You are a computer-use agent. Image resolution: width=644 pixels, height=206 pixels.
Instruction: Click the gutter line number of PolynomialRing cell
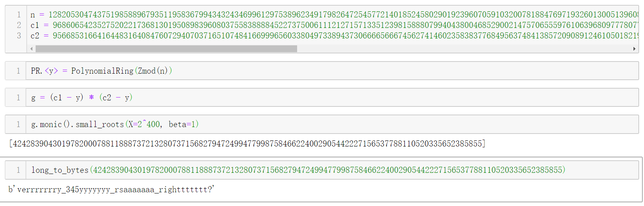tap(18, 71)
